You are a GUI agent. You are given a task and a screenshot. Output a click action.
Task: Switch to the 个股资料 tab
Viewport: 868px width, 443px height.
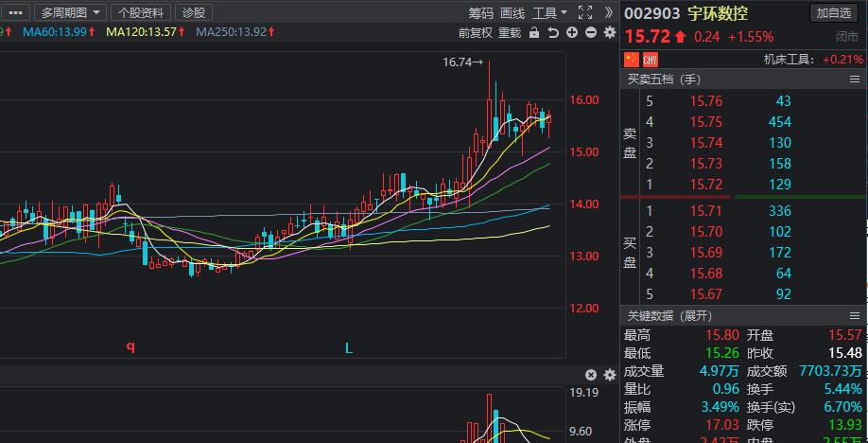tap(141, 12)
